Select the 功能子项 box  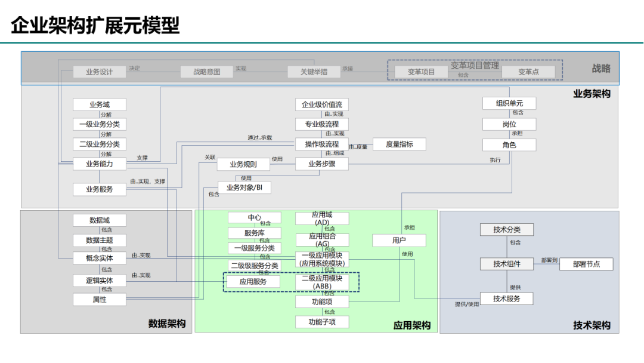pos(323,322)
